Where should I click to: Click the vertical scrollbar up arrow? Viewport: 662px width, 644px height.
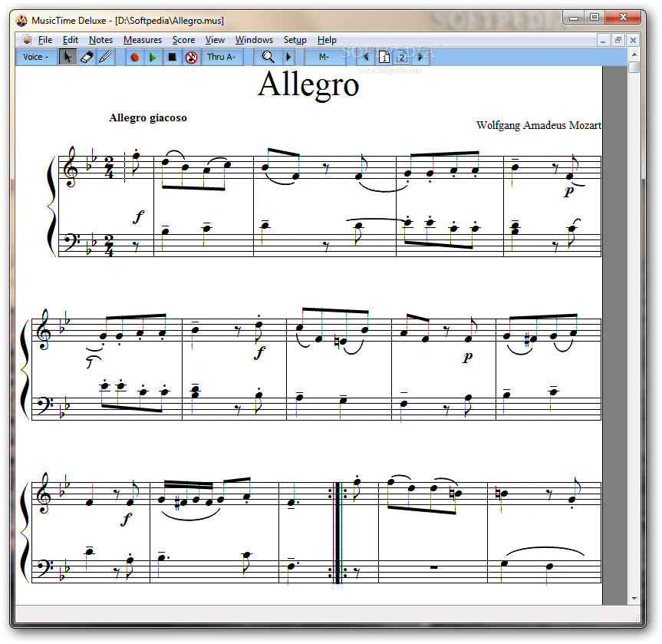(x=634, y=54)
